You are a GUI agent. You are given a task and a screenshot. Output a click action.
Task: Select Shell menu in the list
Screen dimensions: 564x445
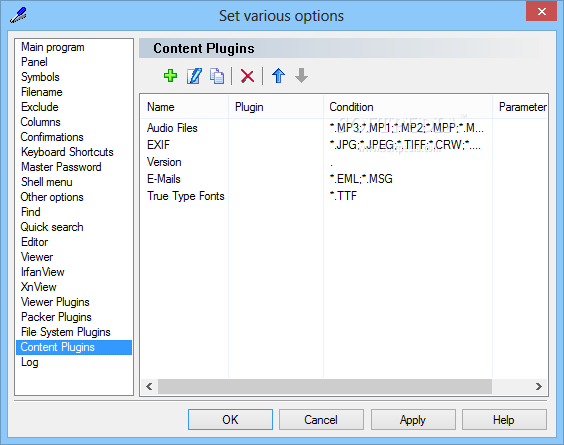[46, 182]
